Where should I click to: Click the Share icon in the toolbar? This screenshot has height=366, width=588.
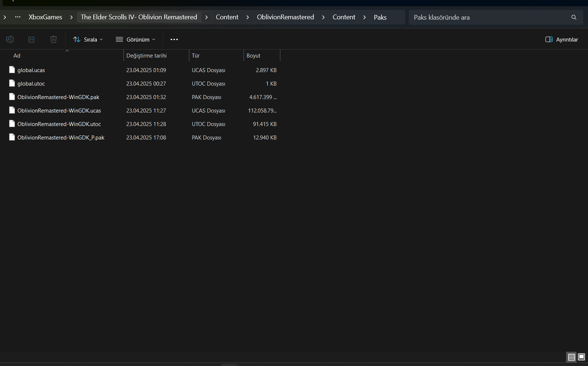(32, 39)
